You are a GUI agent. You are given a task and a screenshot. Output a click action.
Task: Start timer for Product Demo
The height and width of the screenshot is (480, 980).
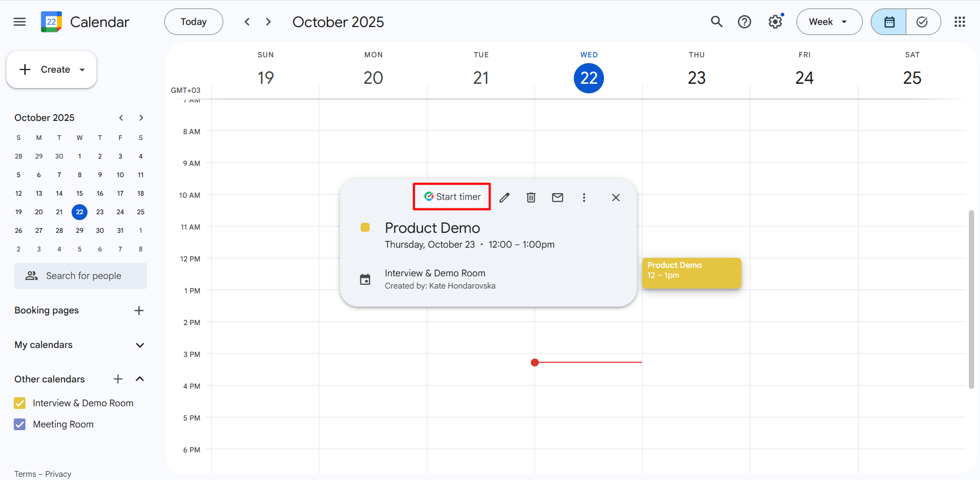coord(451,196)
